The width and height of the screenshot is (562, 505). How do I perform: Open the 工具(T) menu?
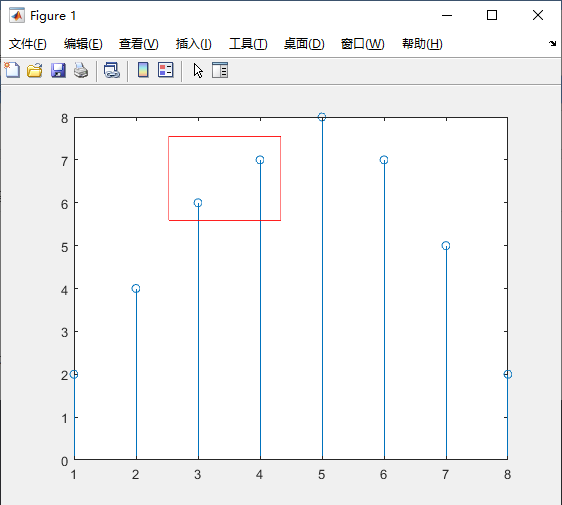[x=248, y=44]
